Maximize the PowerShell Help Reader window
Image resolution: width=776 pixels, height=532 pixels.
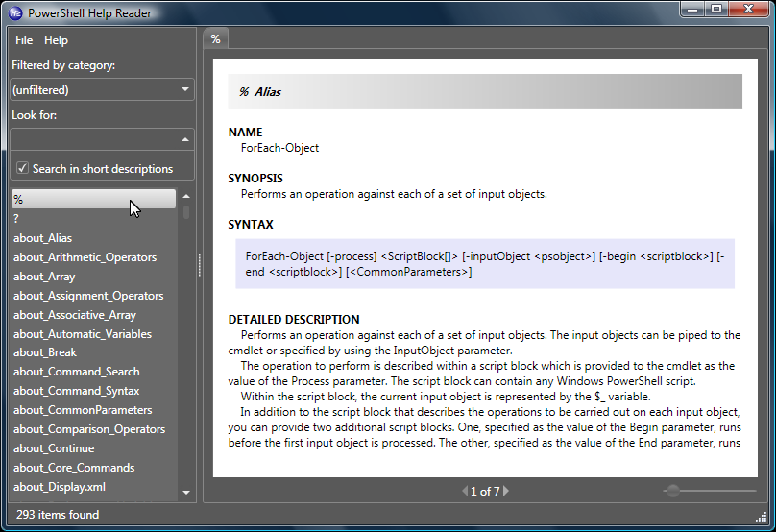click(x=715, y=9)
